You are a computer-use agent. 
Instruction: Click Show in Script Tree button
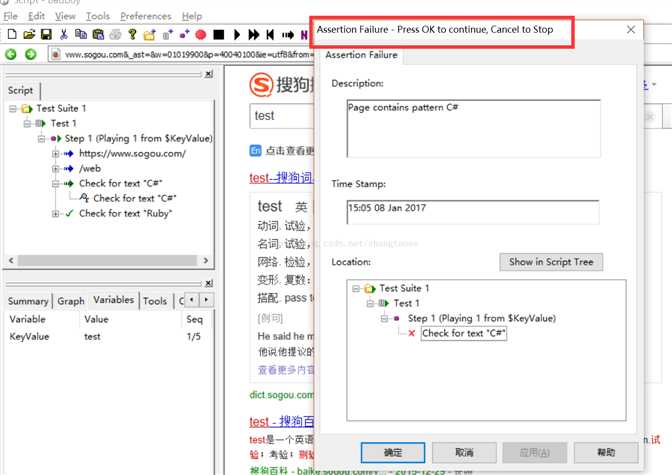coord(551,262)
